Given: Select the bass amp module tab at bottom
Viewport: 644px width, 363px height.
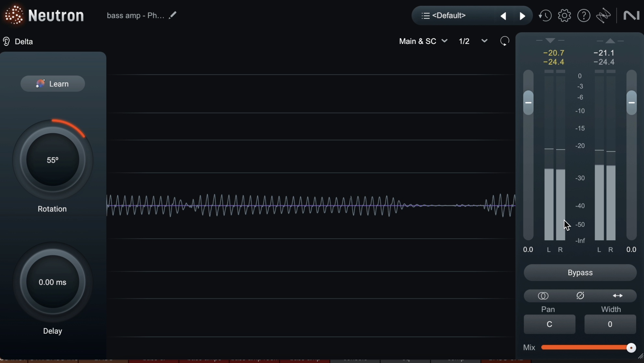Looking at the screenshot, I should 305,360.
